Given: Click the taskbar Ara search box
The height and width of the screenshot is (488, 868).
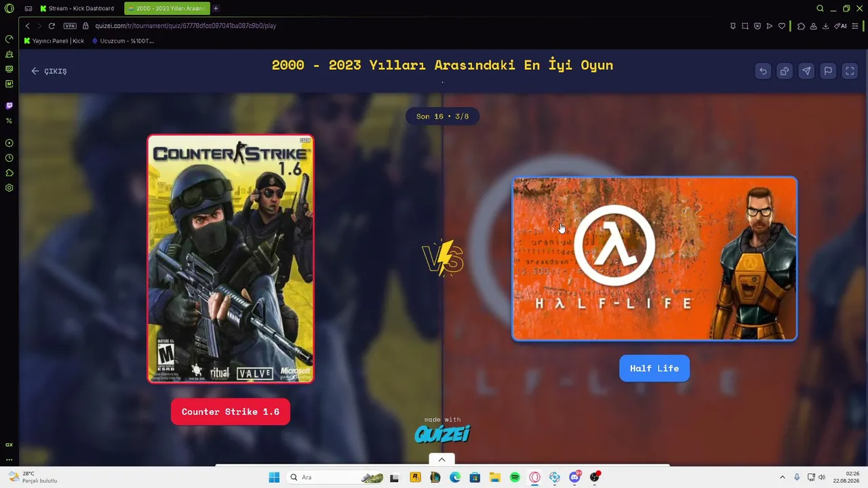Looking at the screenshot, I should (x=336, y=477).
